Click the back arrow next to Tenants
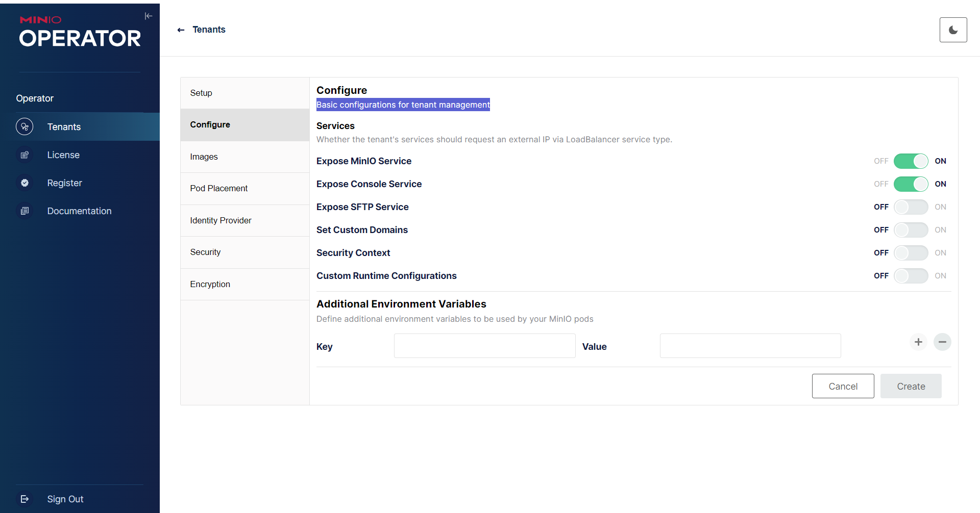980x513 pixels. 181,30
